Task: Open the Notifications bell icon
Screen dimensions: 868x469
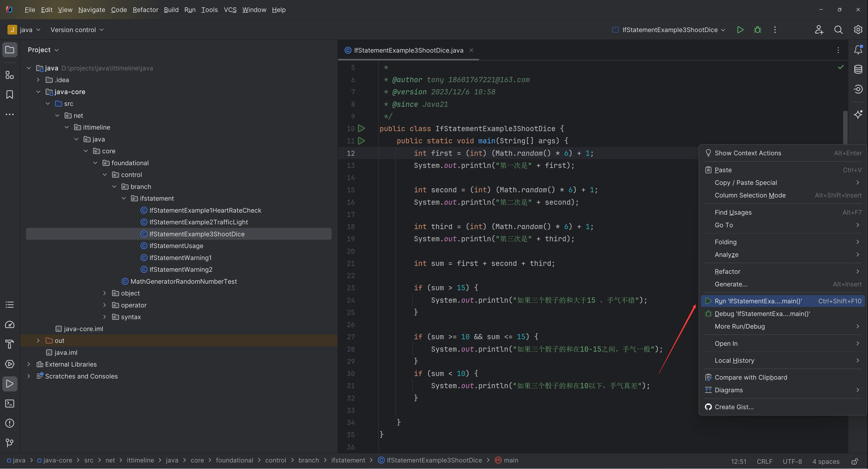Action: [x=858, y=50]
